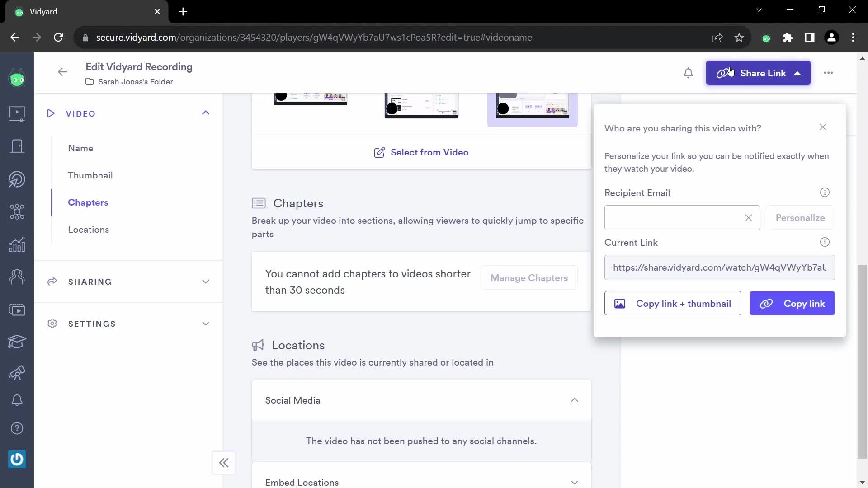
Task: Share this page from the address bar
Action: [717, 38]
